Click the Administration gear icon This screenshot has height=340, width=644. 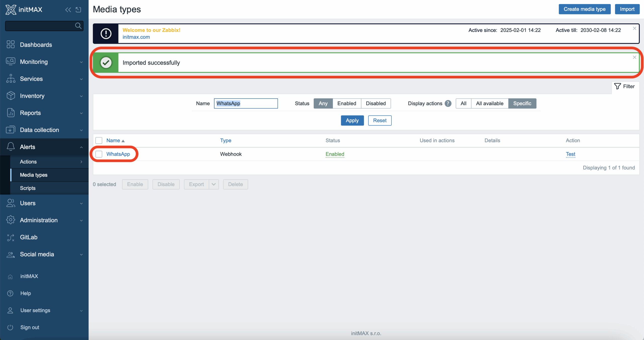pyautogui.click(x=11, y=220)
